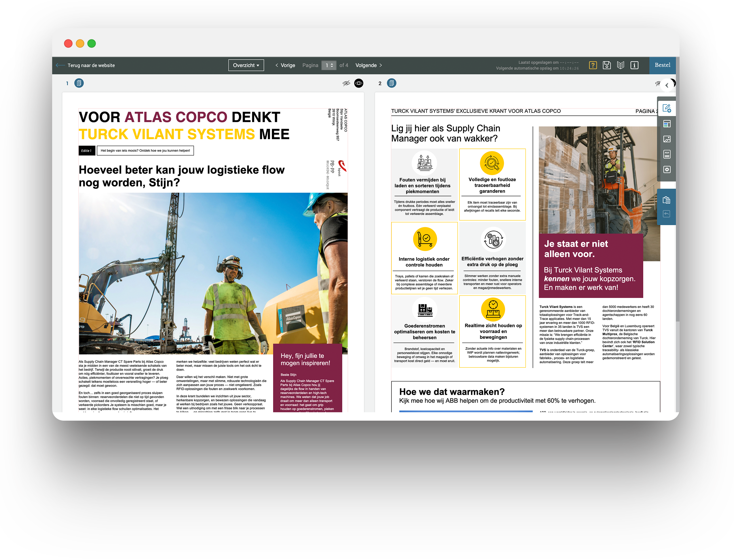Save the document with the floppy disk icon

(x=607, y=65)
